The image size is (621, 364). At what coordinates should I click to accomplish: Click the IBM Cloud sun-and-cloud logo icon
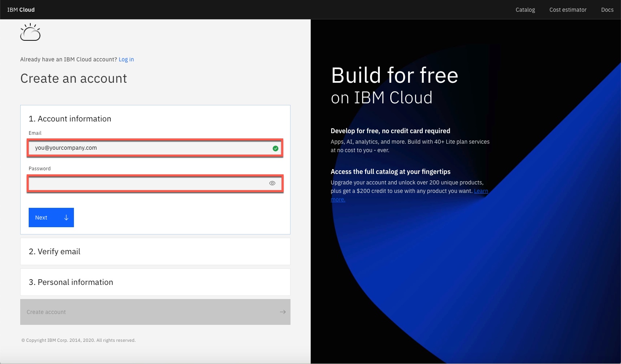pos(30,32)
